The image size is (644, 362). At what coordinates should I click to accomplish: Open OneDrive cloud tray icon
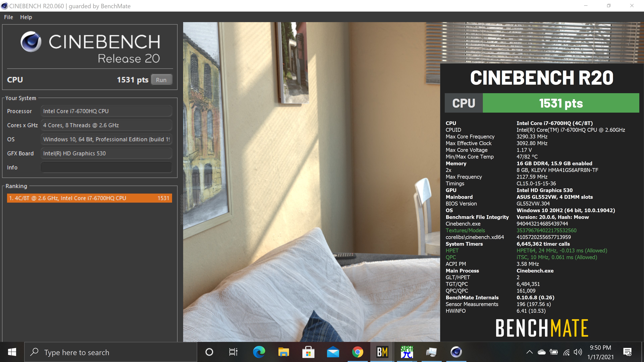[x=542, y=352]
